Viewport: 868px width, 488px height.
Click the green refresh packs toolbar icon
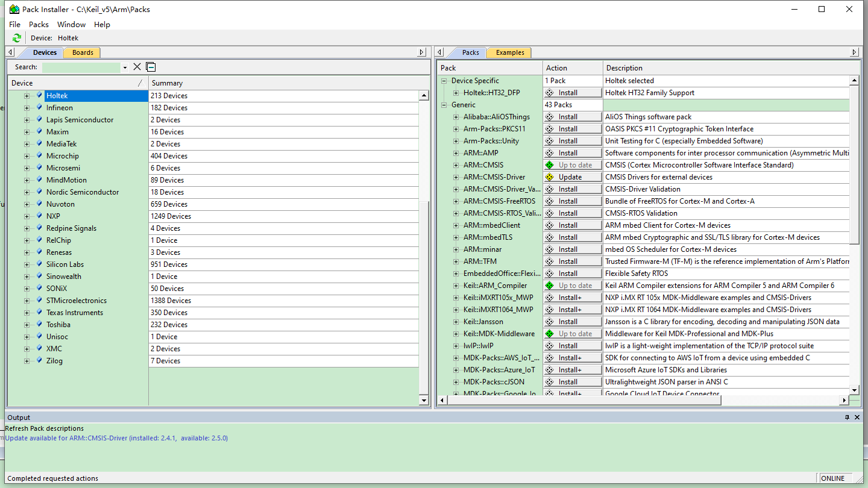(16, 38)
